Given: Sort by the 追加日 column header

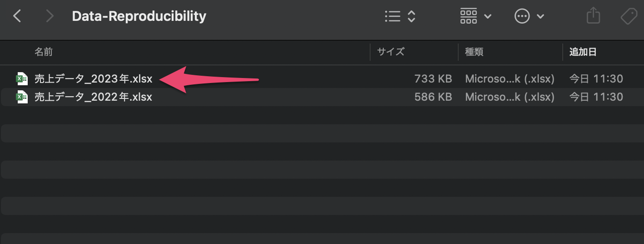Looking at the screenshot, I should 583,52.
